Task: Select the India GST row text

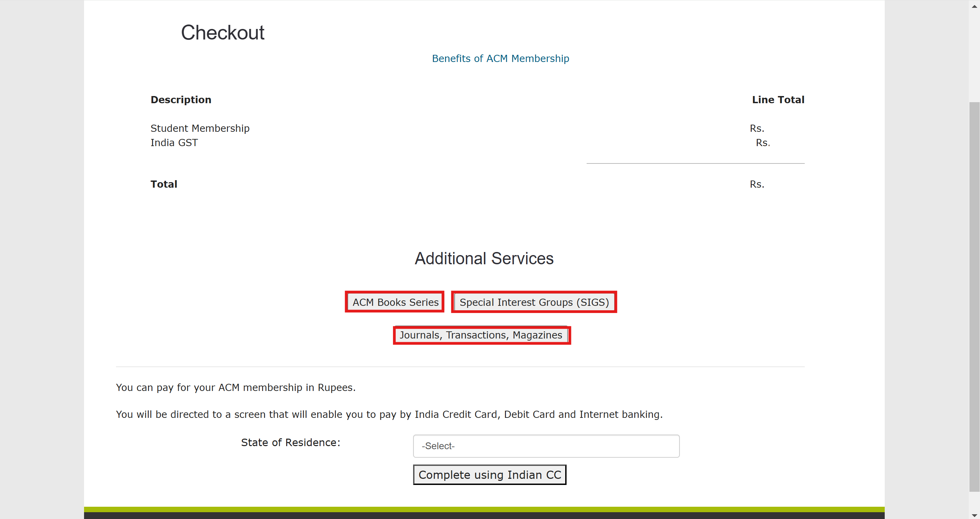Action: coord(174,143)
